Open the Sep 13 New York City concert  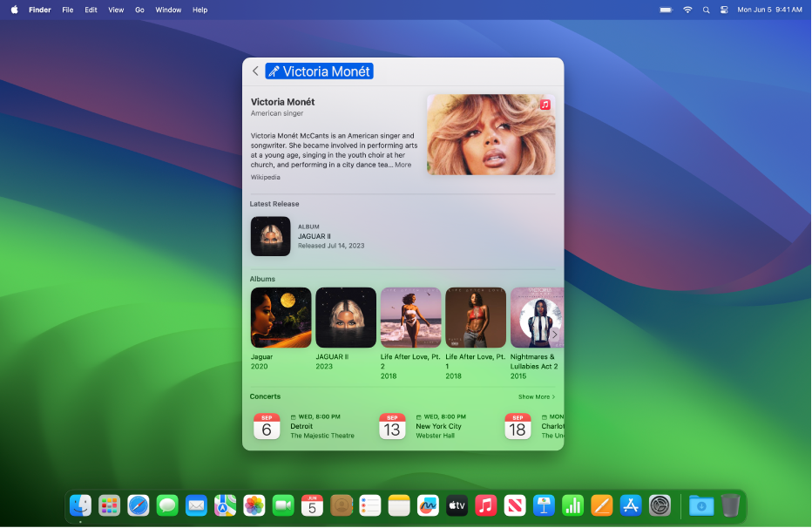[x=423, y=426]
